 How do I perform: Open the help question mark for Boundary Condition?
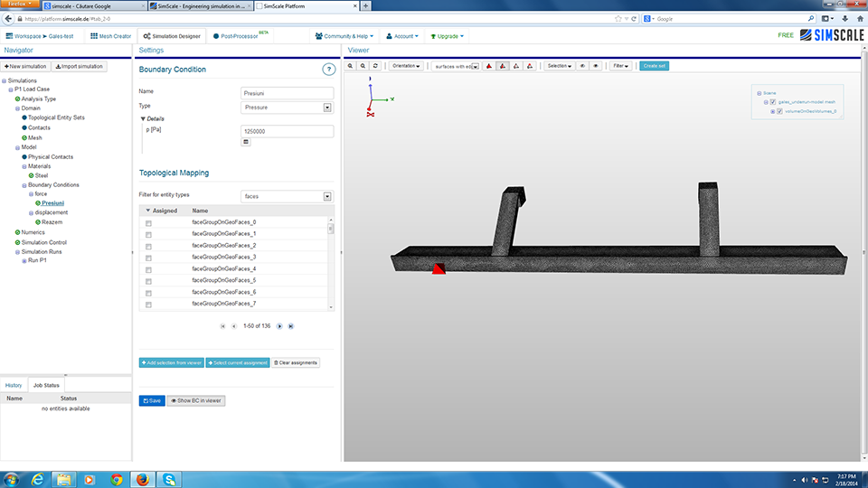(x=329, y=70)
